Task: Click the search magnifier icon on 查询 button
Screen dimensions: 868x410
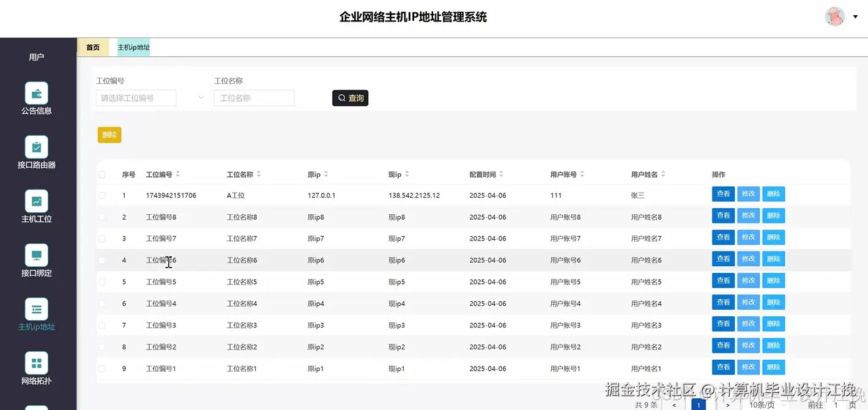Action: click(x=342, y=97)
